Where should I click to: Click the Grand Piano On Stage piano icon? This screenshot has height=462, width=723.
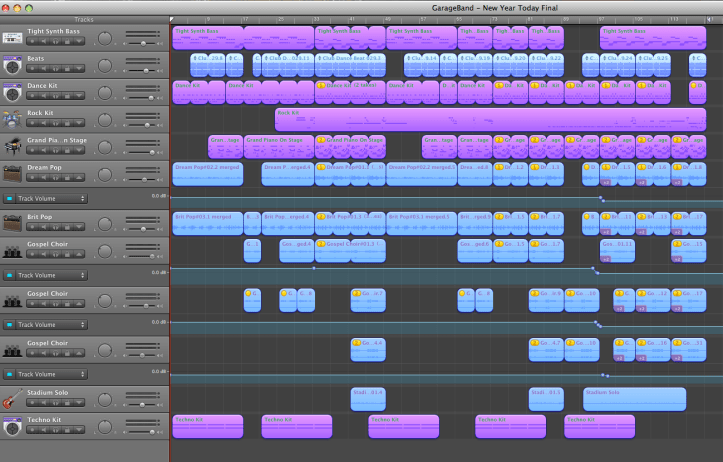[x=12, y=147]
